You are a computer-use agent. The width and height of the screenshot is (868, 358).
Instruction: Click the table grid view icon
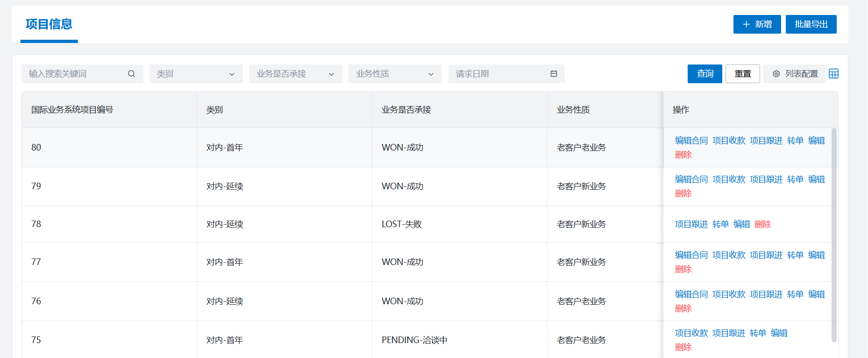point(833,74)
